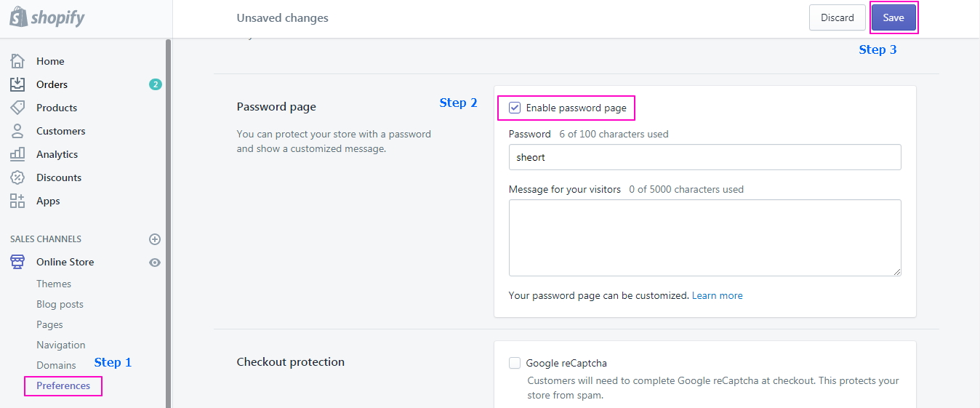The height and width of the screenshot is (408, 980).
Task: Open Navigation settings in sidebar
Action: pyautogui.click(x=61, y=345)
